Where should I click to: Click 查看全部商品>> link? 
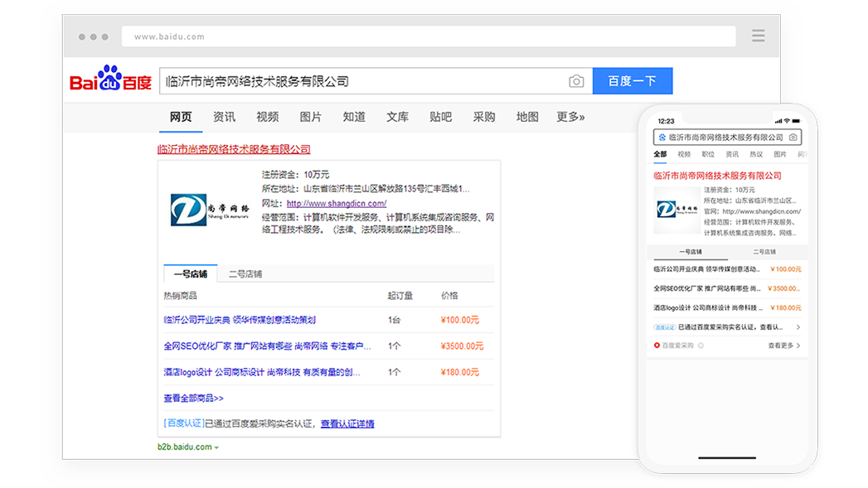194,399
